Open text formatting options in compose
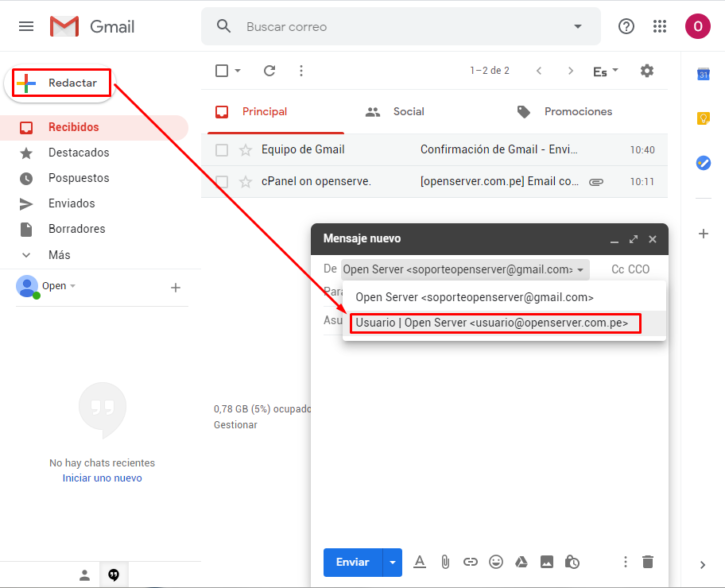Image resolution: width=725 pixels, height=588 pixels. 420,562
